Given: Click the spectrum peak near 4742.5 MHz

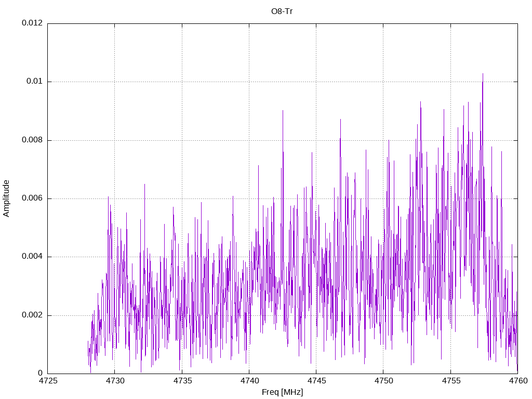Looking at the screenshot, I should pos(283,111).
